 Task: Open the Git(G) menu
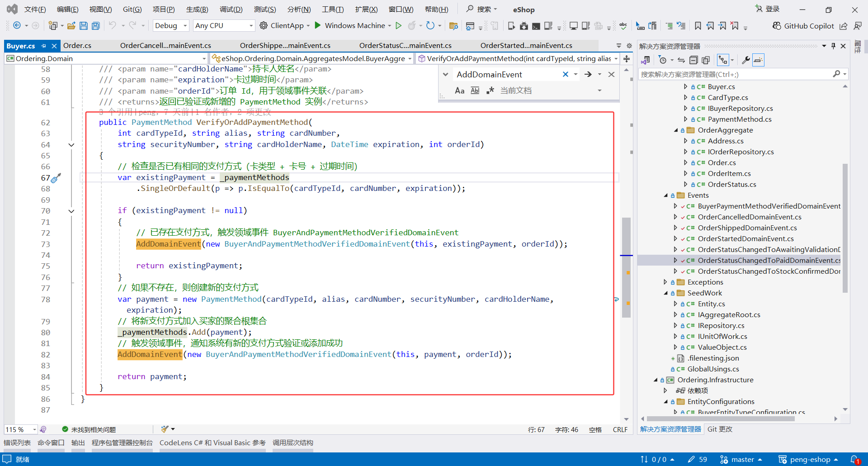(x=132, y=10)
